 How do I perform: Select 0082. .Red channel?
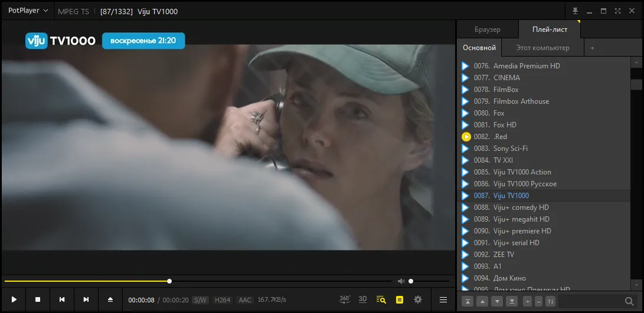coord(544,137)
